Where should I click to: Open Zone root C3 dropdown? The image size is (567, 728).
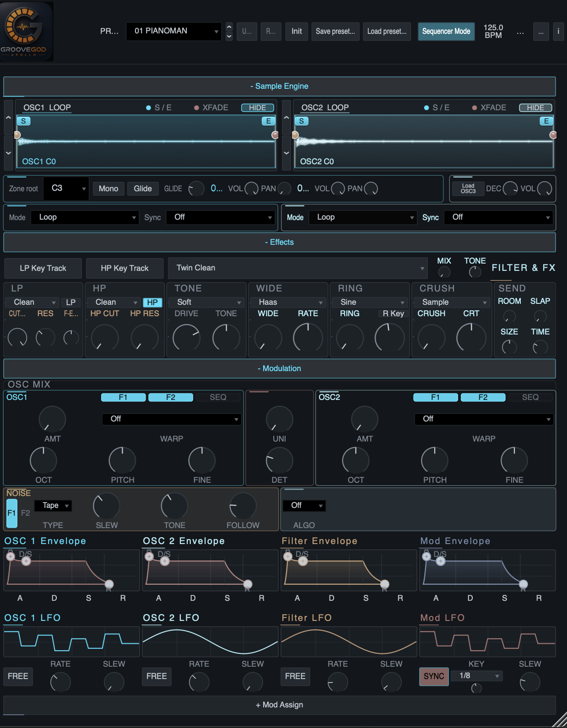(x=66, y=189)
